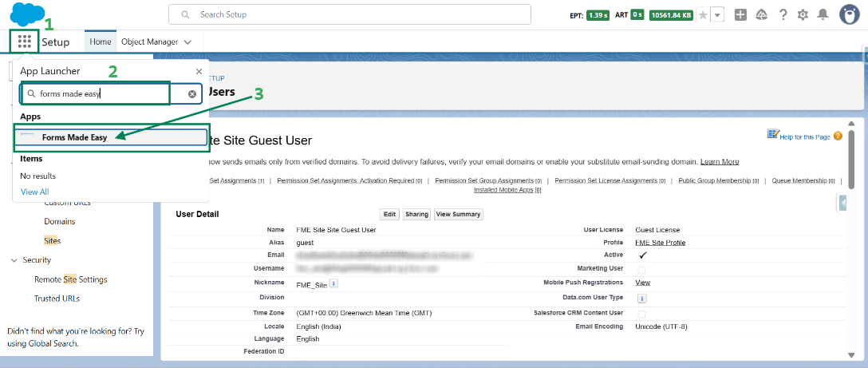
Task: Open the App Launcher grid icon
Action: [25, 42]
